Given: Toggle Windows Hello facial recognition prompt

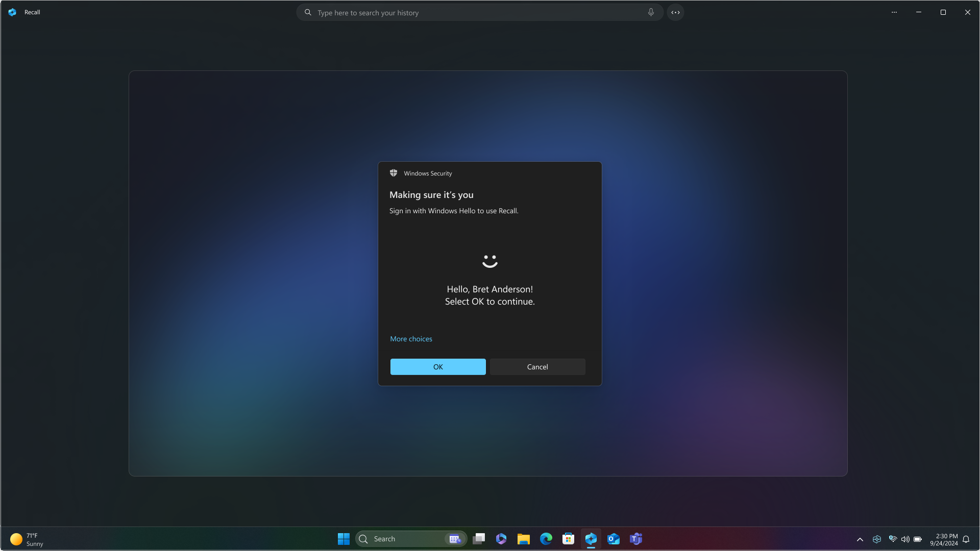Looking at the screenshot, I should pyautogui.click(x=489, y=261).
